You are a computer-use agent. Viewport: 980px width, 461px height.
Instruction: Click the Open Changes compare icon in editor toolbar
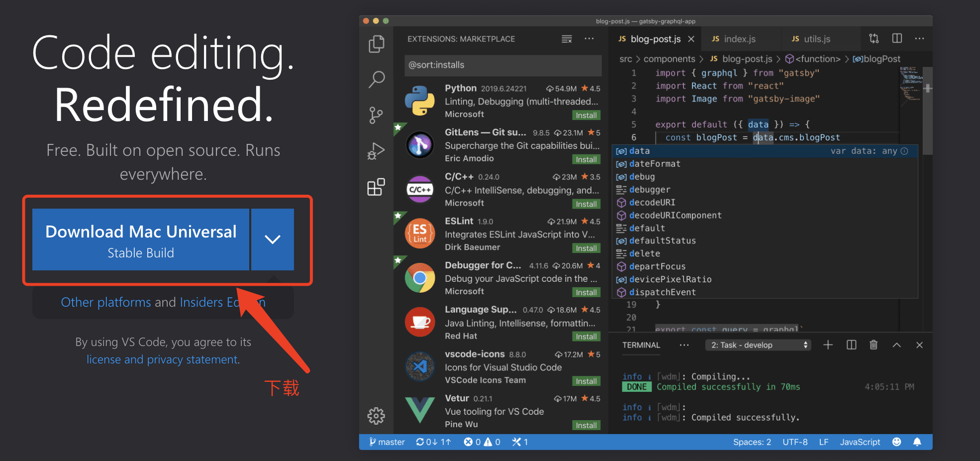pos(874,38)
